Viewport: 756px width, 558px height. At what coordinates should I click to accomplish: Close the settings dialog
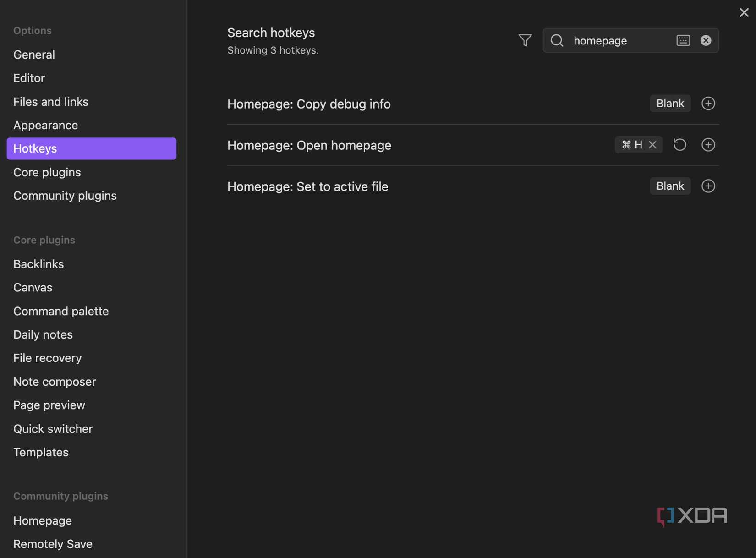click(744, 12)
